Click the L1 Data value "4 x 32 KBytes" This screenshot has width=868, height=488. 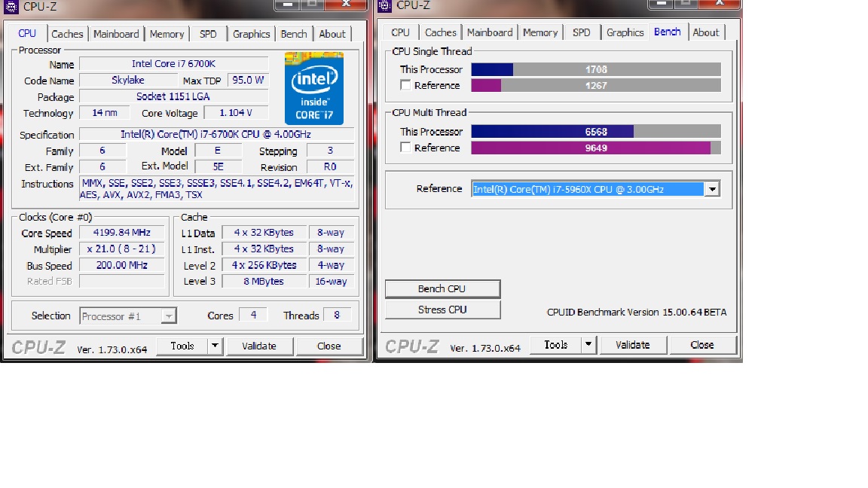click(x=264, y=233)
